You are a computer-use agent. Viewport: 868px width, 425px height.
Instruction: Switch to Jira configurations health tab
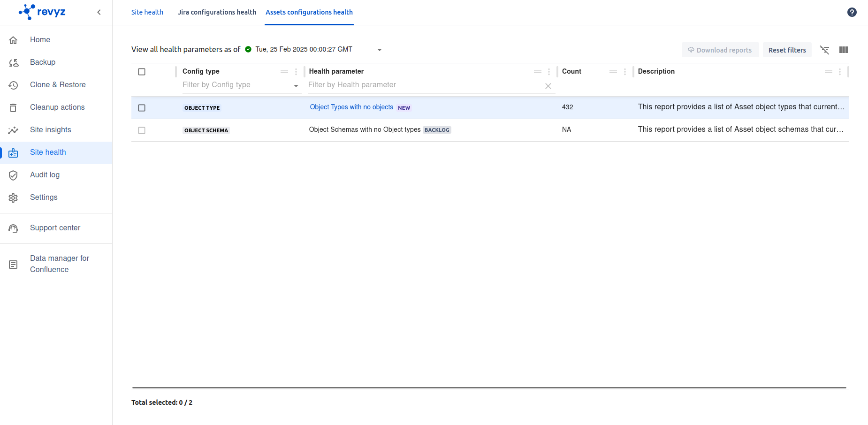tap(217, 12)
